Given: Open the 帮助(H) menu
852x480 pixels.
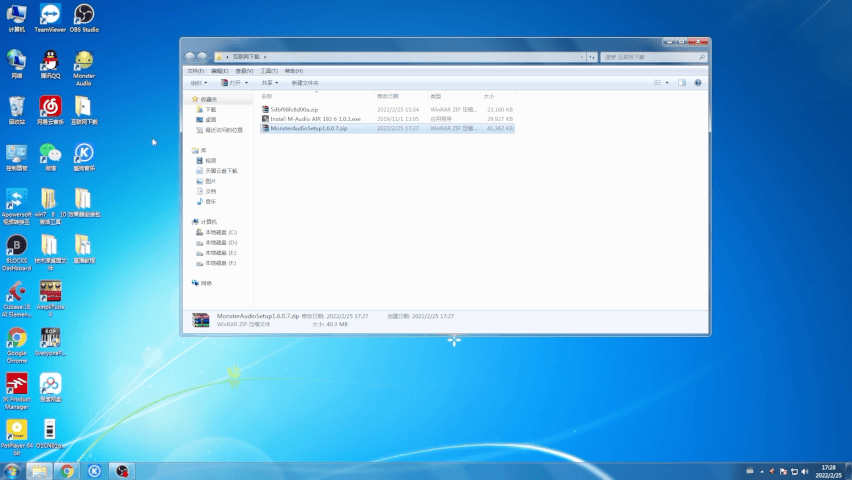Looking at the screenshot, I should [x=293, y=71].
